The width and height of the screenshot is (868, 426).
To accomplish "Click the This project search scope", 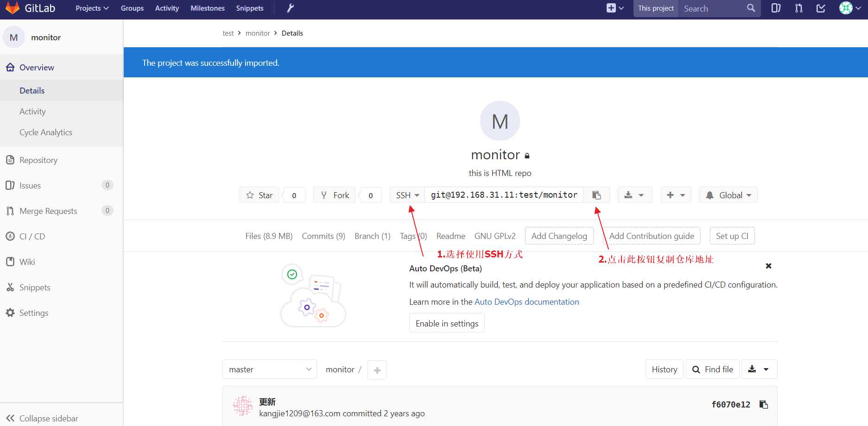I will [656, 8].
